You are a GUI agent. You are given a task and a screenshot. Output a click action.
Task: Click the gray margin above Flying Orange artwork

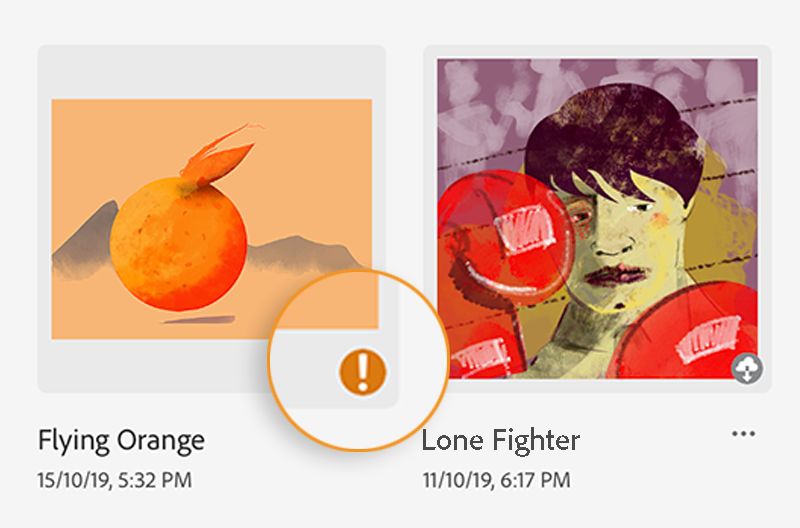coord(212,72)
